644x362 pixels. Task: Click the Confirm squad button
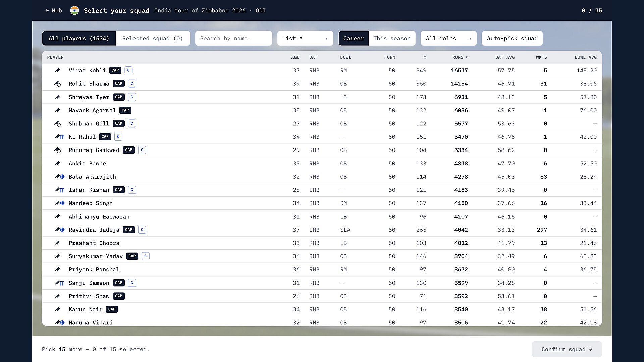[567, 349]
